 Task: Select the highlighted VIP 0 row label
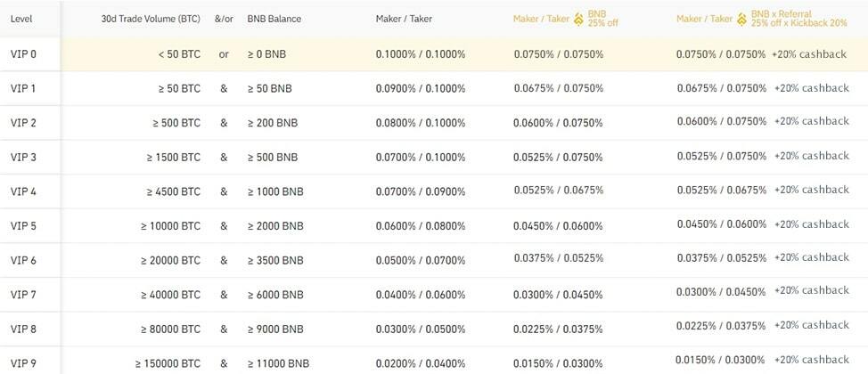(x=23, y=54)
